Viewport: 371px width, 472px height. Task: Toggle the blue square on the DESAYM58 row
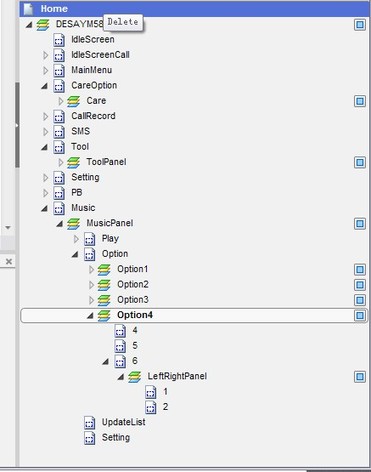tap(360, 25)
